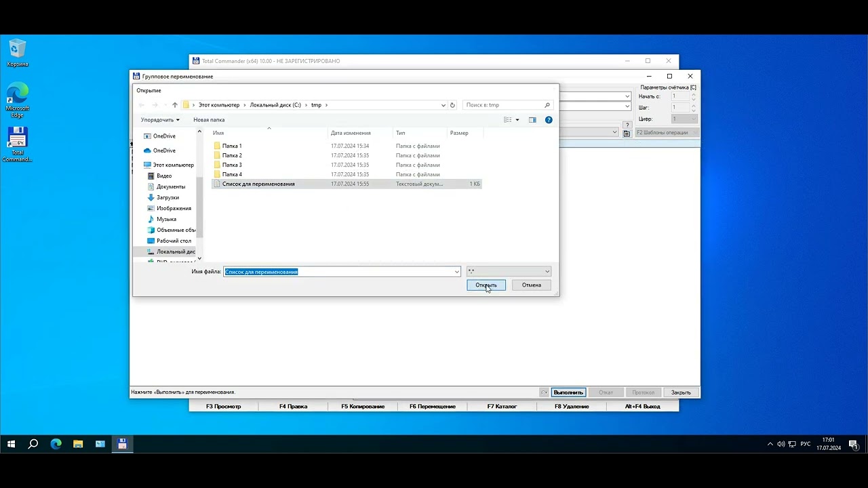Expand the address bar history dropdown
The image size is (868, 488).
[443, 105]
